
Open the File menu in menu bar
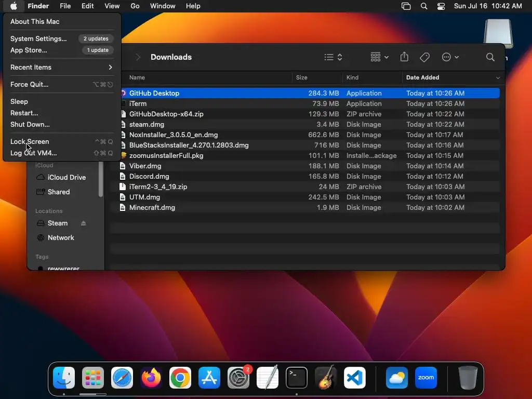click(x=65, y=6)
